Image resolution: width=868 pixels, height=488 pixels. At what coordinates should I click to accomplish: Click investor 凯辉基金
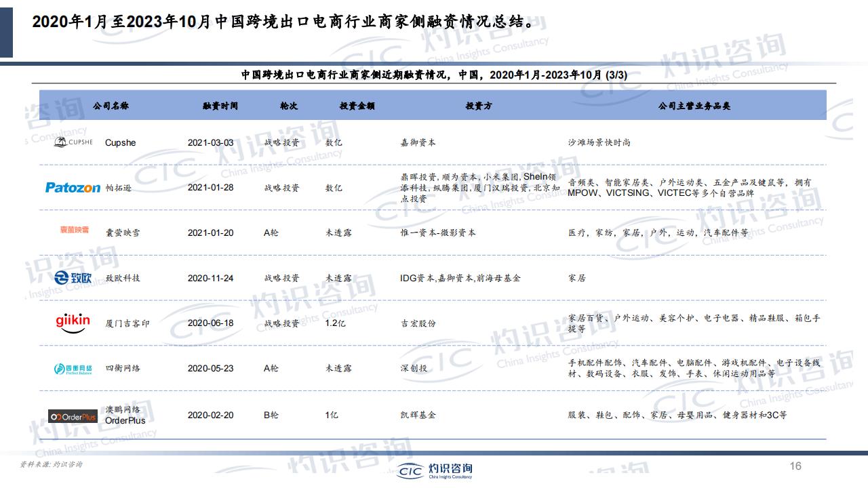pos(418,415)
